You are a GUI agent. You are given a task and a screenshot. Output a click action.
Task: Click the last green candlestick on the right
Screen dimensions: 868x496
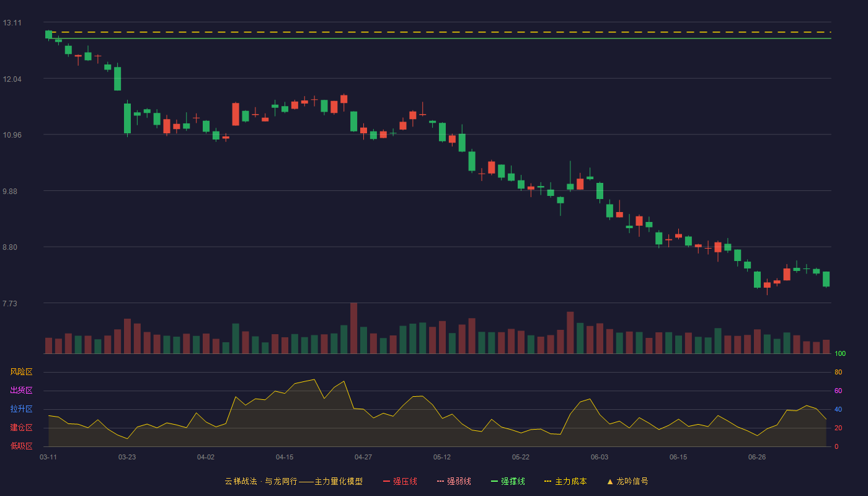click(826, 279)
